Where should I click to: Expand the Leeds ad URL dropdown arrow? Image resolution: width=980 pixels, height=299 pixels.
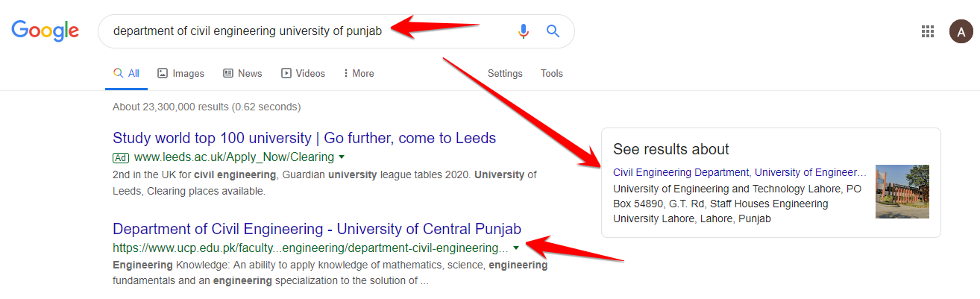342,157
